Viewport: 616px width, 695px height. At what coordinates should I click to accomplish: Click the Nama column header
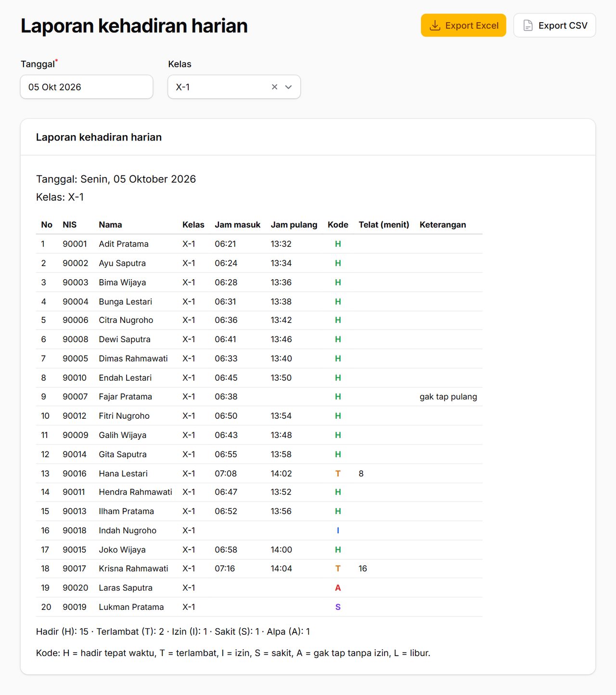tap(110, 225)
